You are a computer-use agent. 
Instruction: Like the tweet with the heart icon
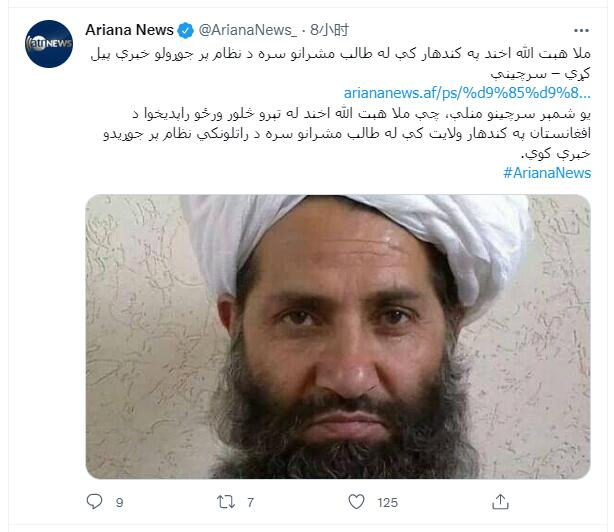coord(356,501)
